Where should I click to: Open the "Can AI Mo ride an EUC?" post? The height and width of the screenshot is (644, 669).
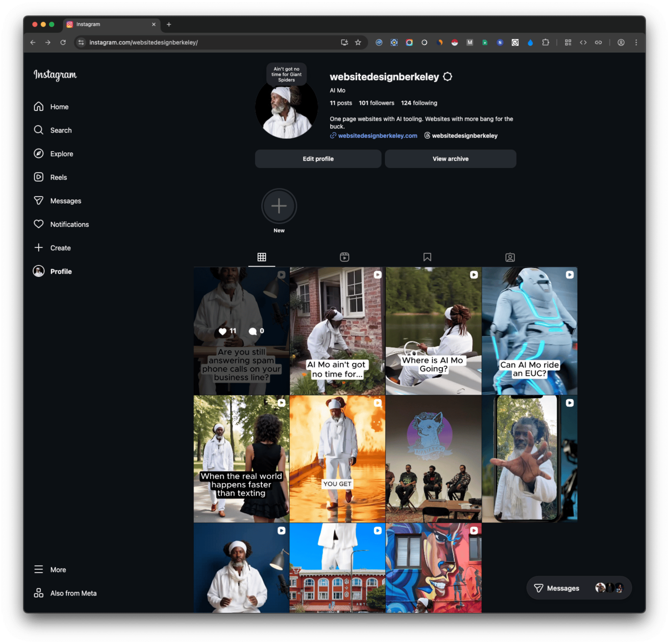click(x=529, y=331)
